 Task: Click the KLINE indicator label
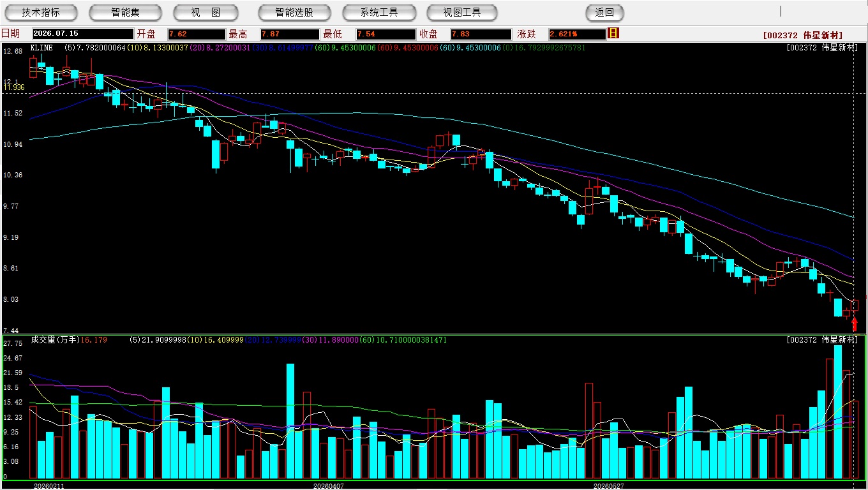click(41, 48)
